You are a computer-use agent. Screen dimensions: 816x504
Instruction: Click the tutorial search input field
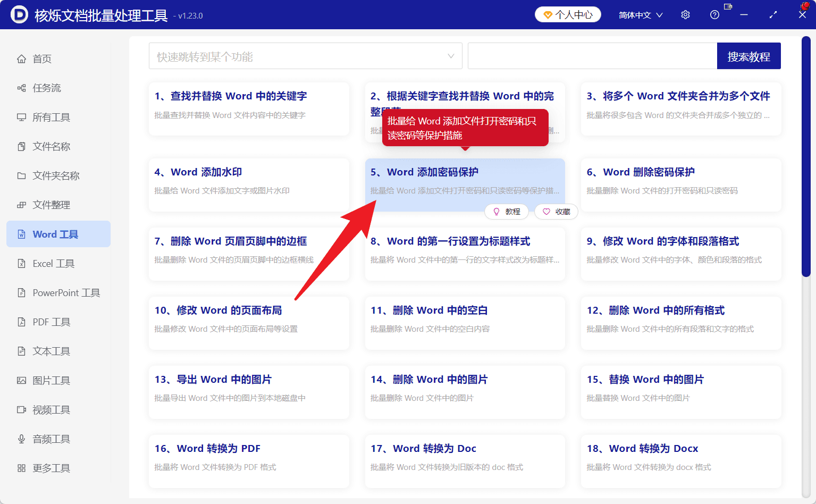592,56
